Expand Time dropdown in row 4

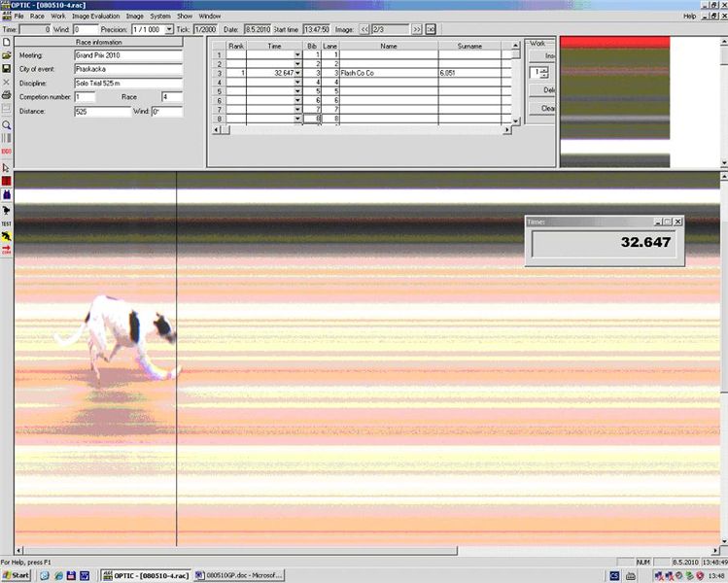click(x=297, y=83)
